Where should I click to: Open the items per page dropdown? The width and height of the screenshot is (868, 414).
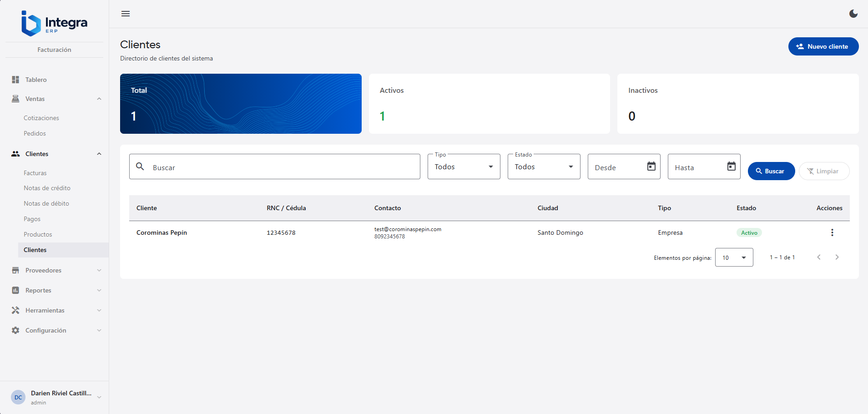click(734, 257)
